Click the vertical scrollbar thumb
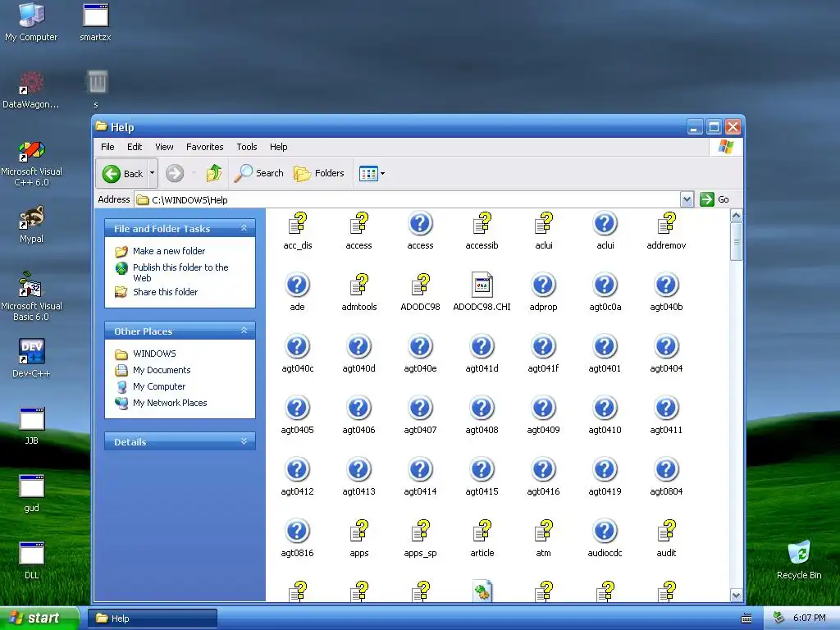Viewport: 840px width, 630px height. pyautogui.click(x=736, y=242)
